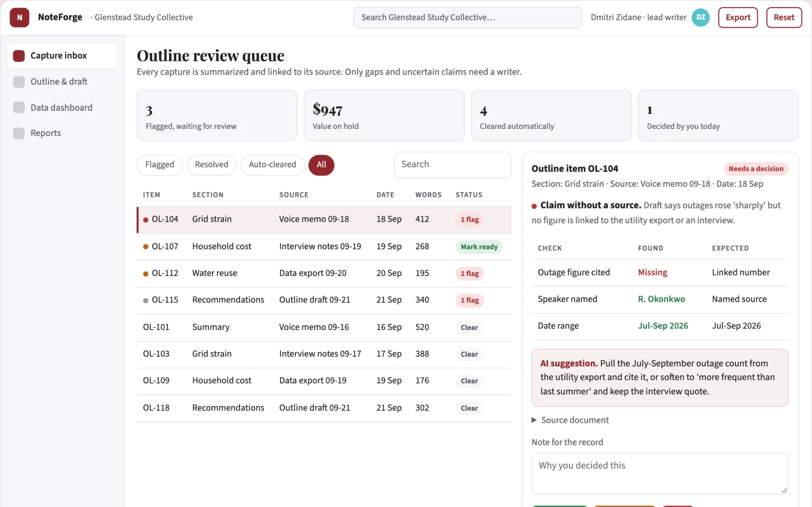This screenshot has width=812, height=507.
Task: Select the OL-101 Summary row
Action: 324,327
